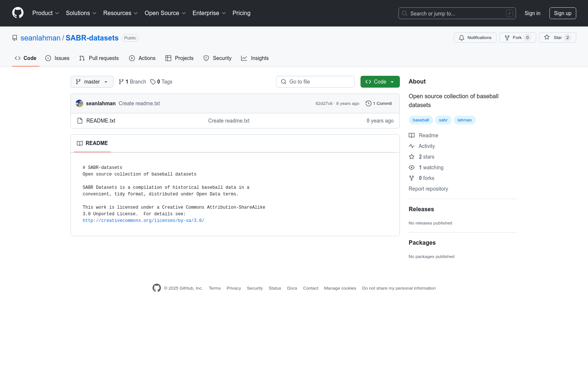Open seanlahman commit author link
This screenshot has height=368, width=588.
[101, 103]
